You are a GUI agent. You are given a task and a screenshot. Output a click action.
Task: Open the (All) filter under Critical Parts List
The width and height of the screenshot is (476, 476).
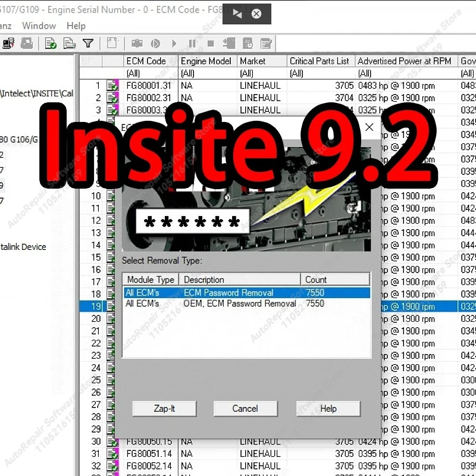[321, 73]
